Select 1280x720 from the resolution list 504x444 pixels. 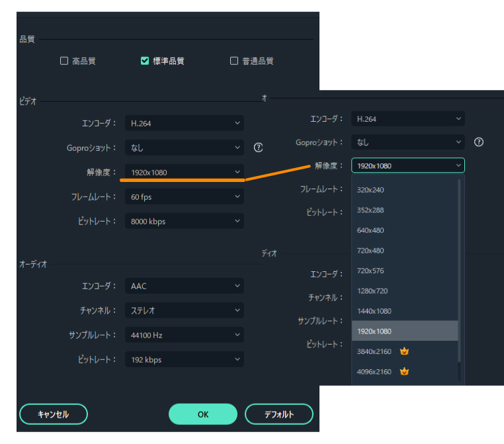point(372,291)
